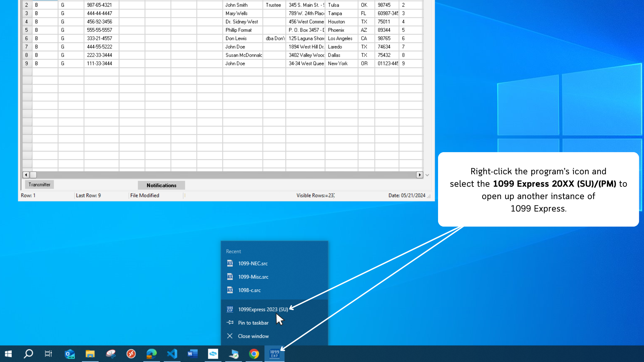This screenshot has height=362, width=644.
Task: Open Task View from the taskbar
Action: coord(48,354)
